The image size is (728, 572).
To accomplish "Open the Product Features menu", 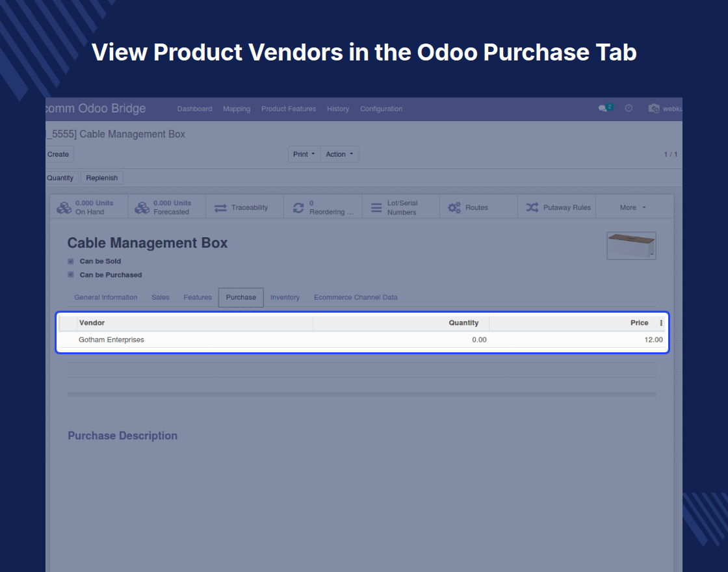I will (289, 109).
